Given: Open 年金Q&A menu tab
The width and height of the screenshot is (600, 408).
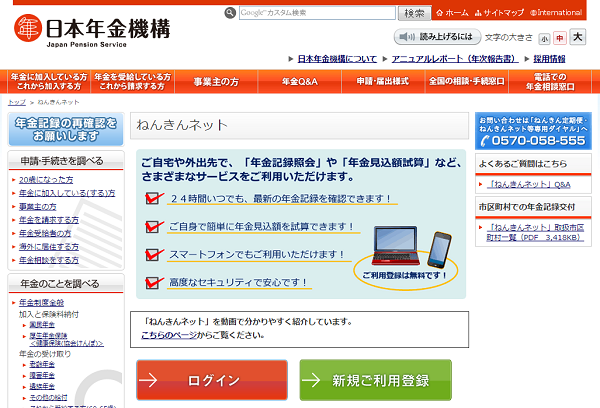Looking at the screenshot, I should pos(300,82).
